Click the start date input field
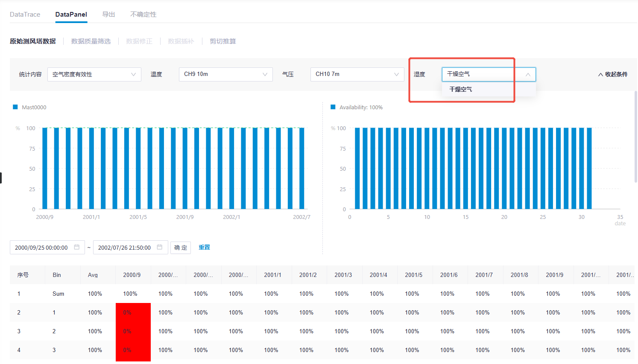 (x=41, y=248)
